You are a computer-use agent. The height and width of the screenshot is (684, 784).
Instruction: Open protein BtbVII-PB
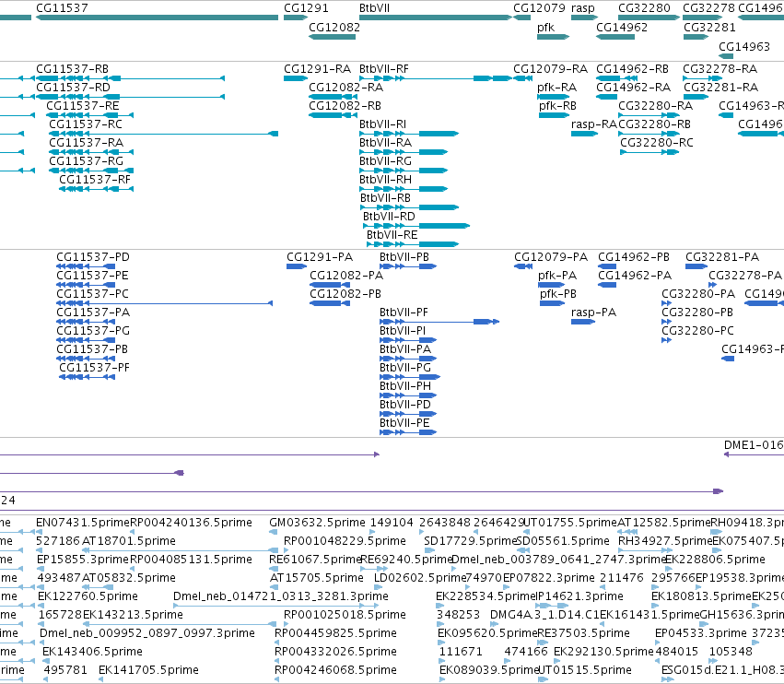(408, 266)
